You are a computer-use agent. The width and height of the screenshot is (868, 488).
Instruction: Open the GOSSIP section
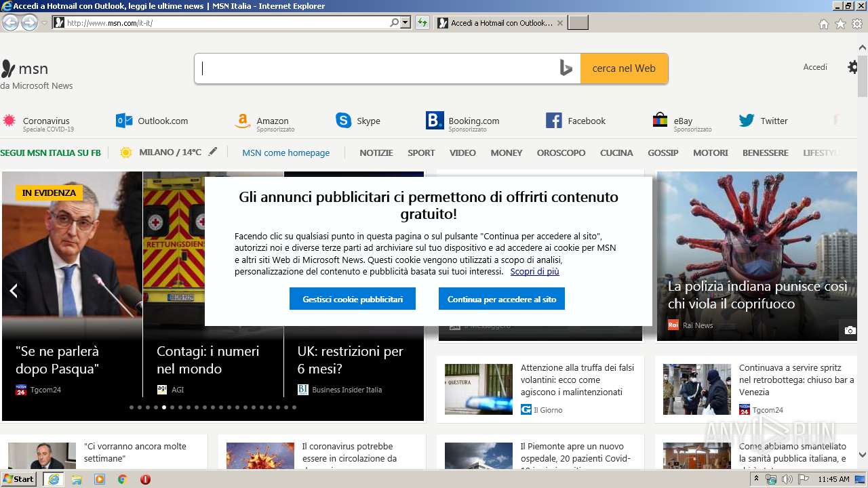(x=663, y=152)
